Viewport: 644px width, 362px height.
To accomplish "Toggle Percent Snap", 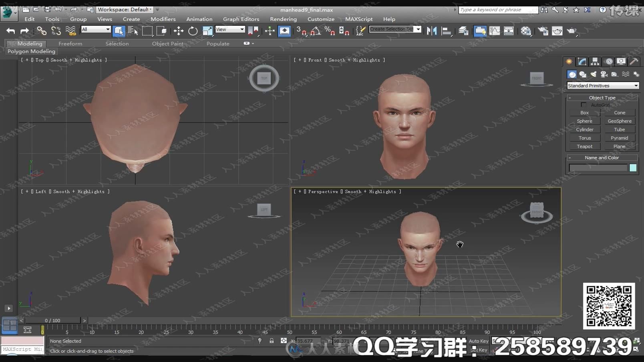I will (x=330, y=31).
